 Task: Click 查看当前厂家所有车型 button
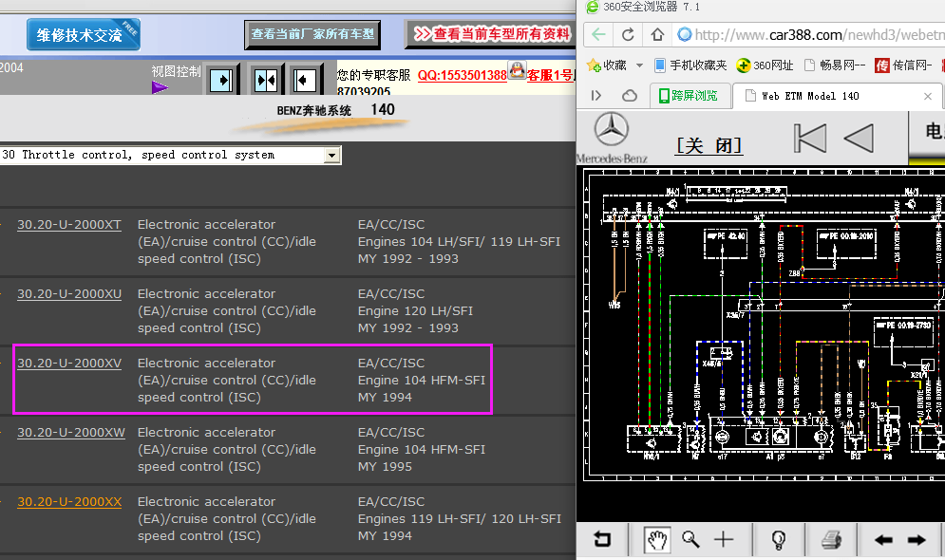coord(312,34)
